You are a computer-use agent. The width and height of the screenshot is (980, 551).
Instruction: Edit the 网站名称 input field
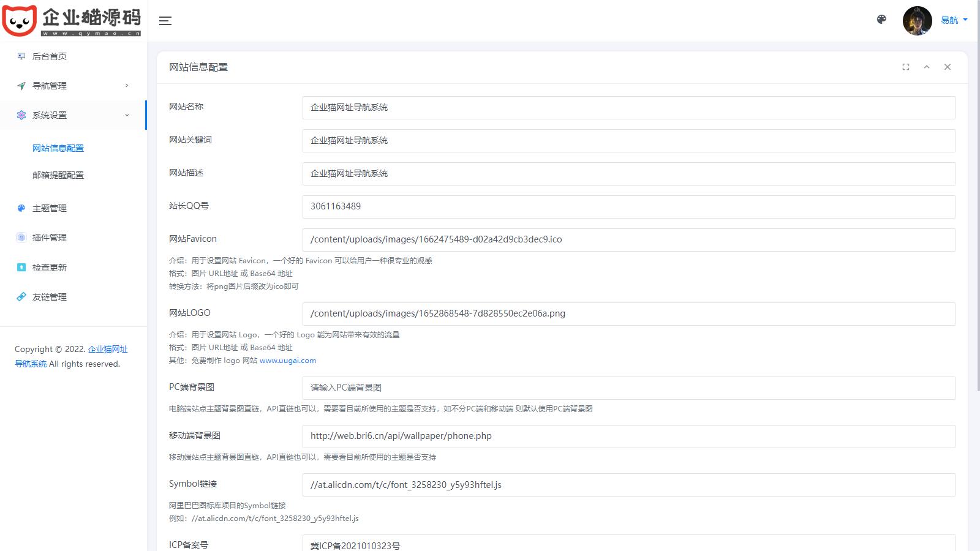tap(629, 108)
